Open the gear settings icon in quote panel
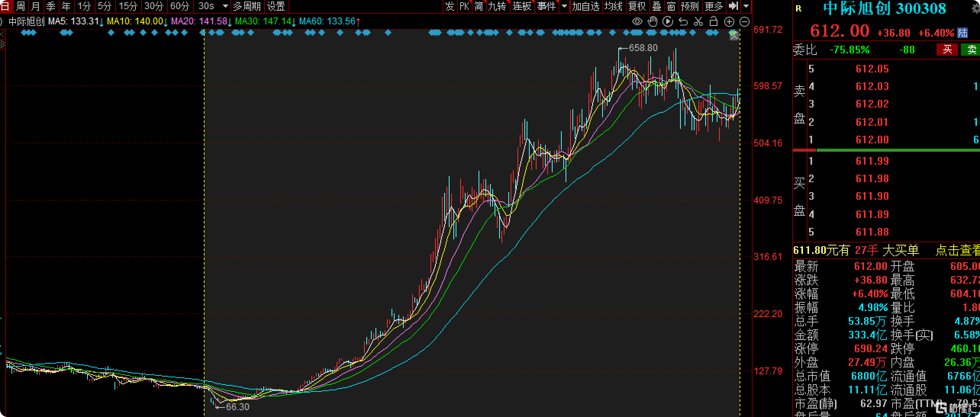980x417 pixels. click(975, 8)
